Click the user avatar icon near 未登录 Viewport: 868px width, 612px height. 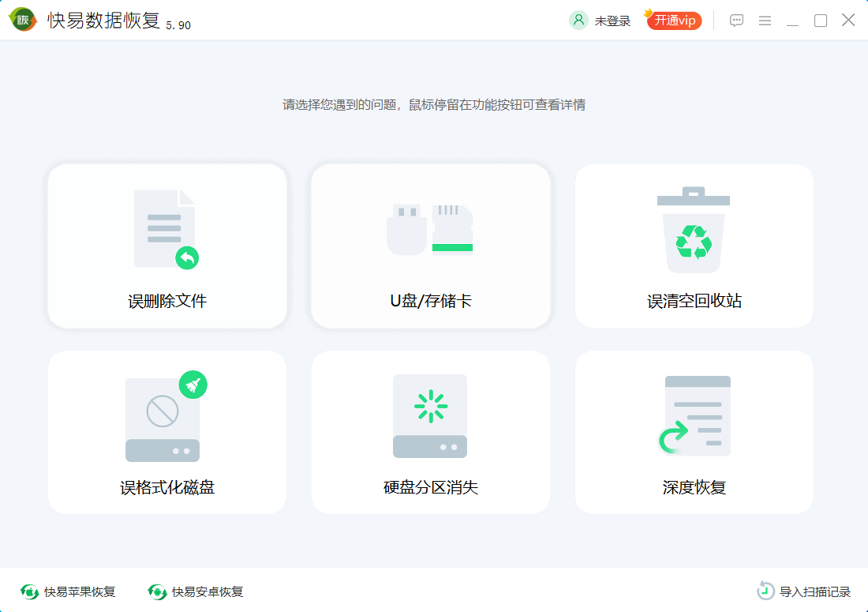point(579,20)
